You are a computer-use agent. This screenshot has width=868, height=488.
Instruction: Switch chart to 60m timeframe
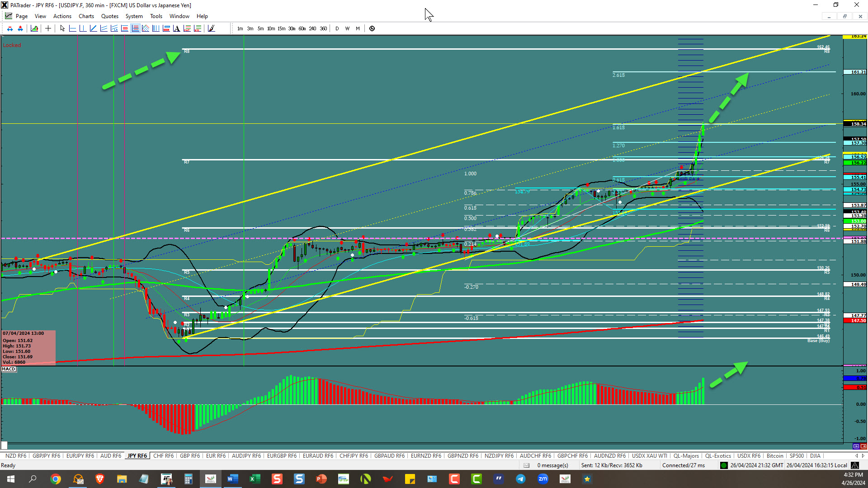[302, 28]
